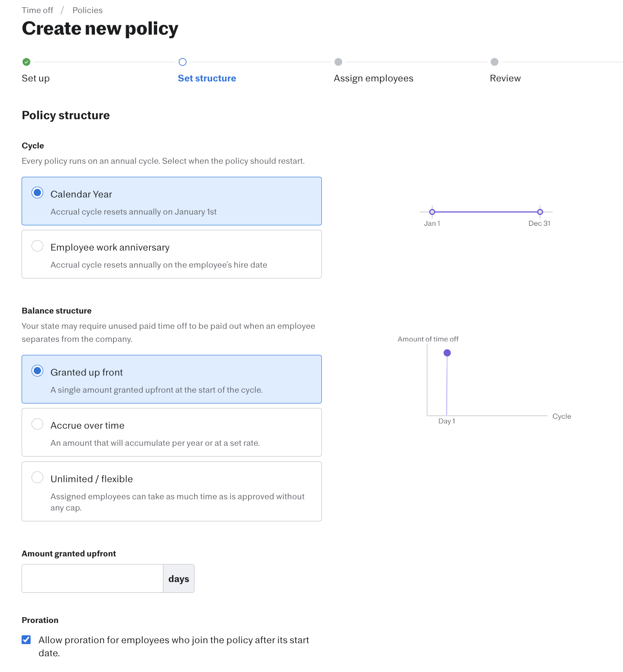
Task: Click the Dec 31 marker on cycle timeline
Action: coord(540,212)
